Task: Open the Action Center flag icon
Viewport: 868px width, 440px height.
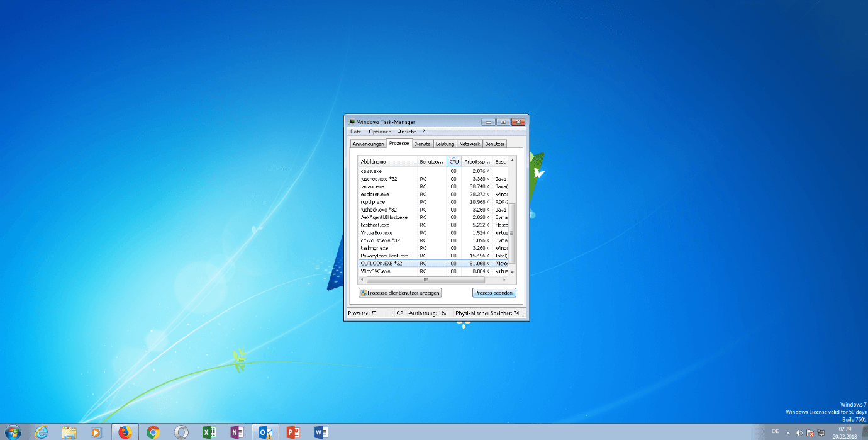Action: (x=810, y=432)
